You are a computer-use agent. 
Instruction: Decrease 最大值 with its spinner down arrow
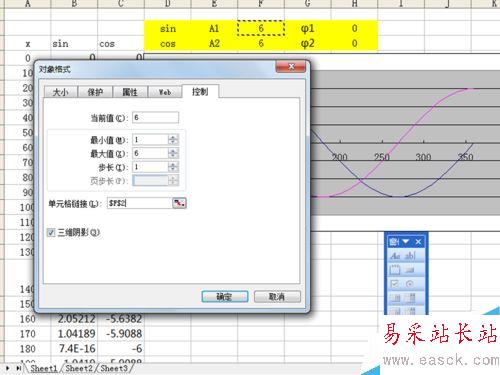173,156
